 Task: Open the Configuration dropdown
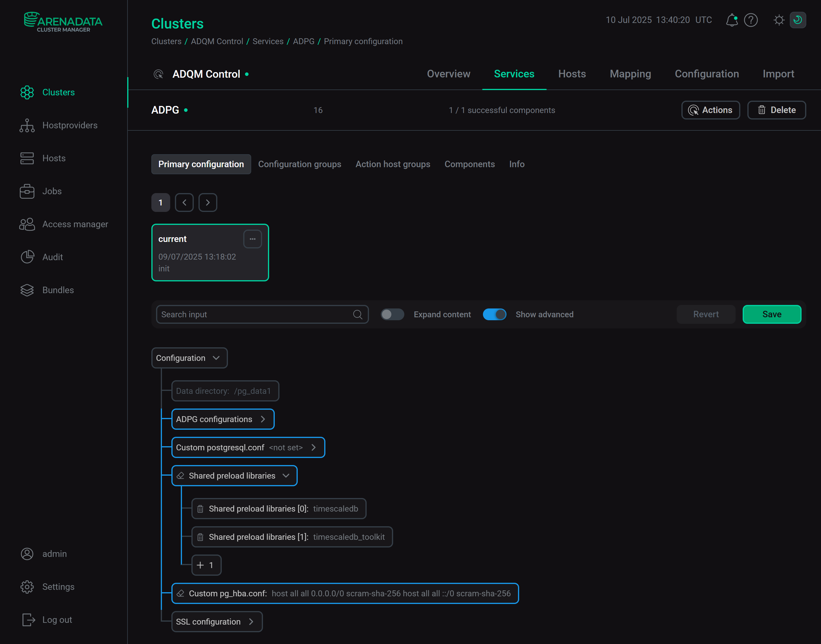coord(189,358)
